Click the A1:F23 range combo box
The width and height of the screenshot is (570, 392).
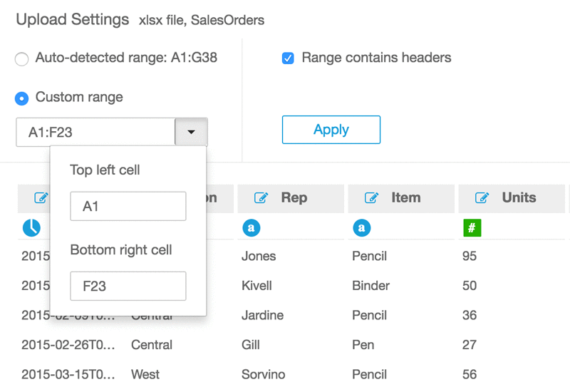click(95, 133)
